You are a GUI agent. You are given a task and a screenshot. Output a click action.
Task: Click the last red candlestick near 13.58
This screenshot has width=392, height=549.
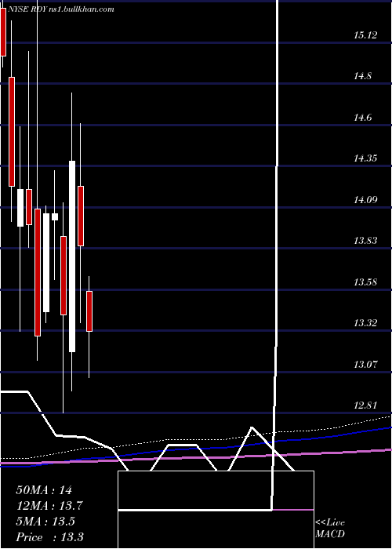(x=89, y=311)
